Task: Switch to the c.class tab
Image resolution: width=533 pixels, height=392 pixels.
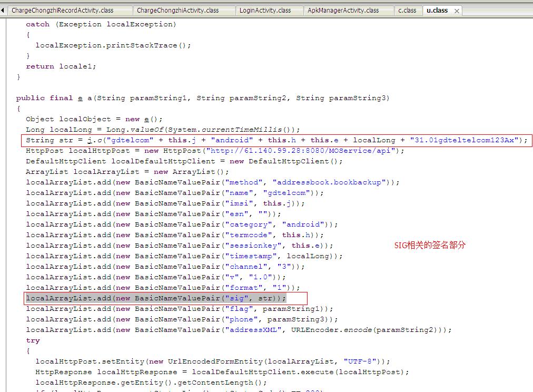Action: click(407, 11)
